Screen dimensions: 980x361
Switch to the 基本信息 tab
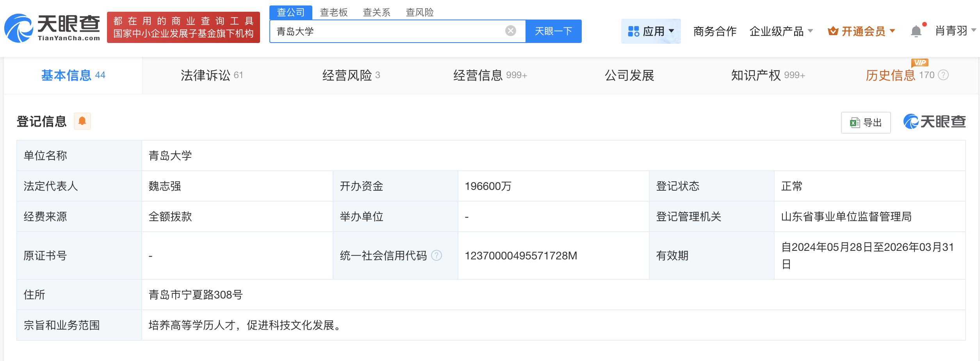pyautogui.click(x=73, y=75)
